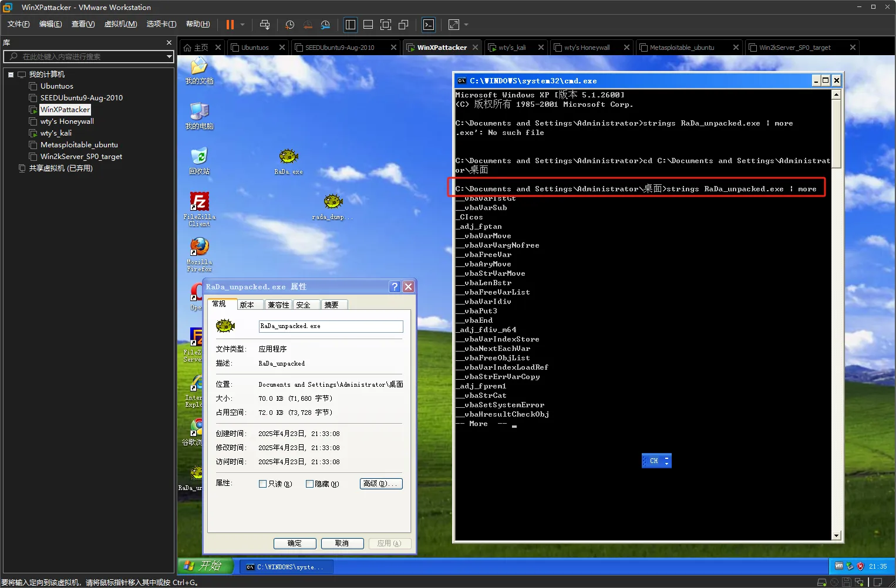Select wty's_kali in the library tree
896x588 pixels.
pyautogui.click(x=56, y=133)
